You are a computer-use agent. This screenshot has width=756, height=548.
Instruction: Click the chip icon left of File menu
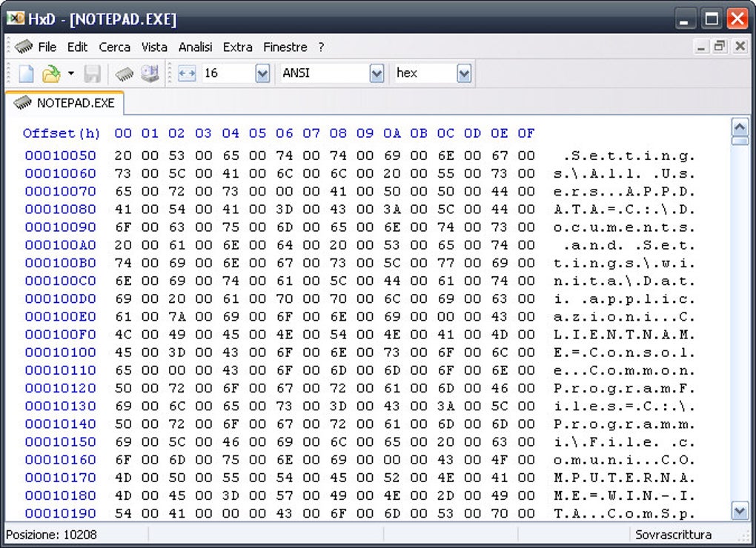(x=23, y=47)
